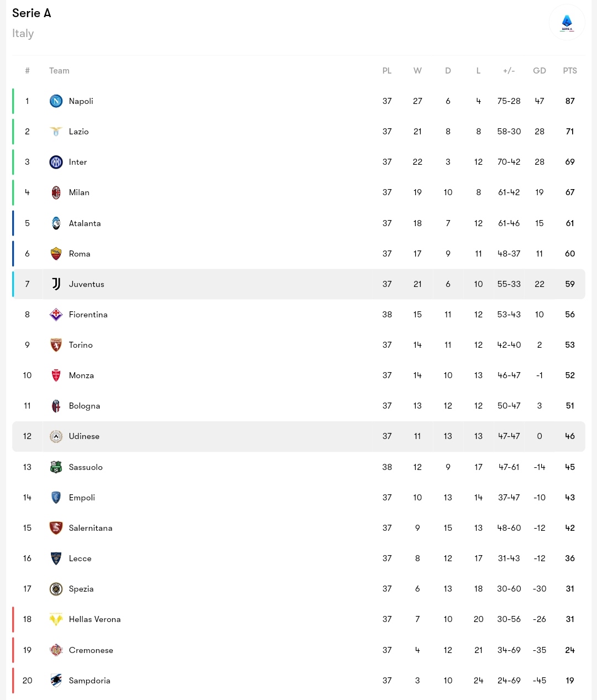Click the Napoli club crest
This screenshot has width=597, height=700.
tap(56, 101)
